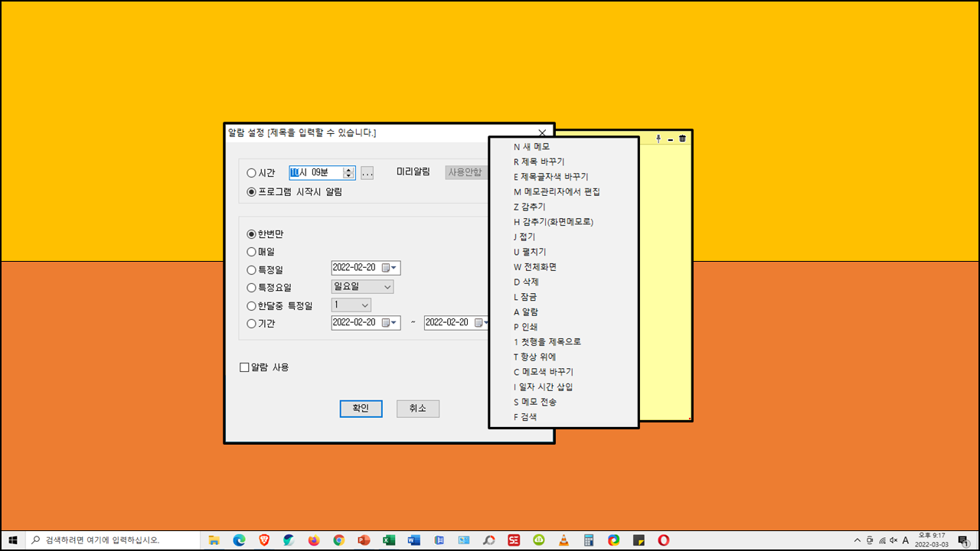Screen dimensions: 980x551
Task: Open VLC media player from the taskbar
Action: 563,540
